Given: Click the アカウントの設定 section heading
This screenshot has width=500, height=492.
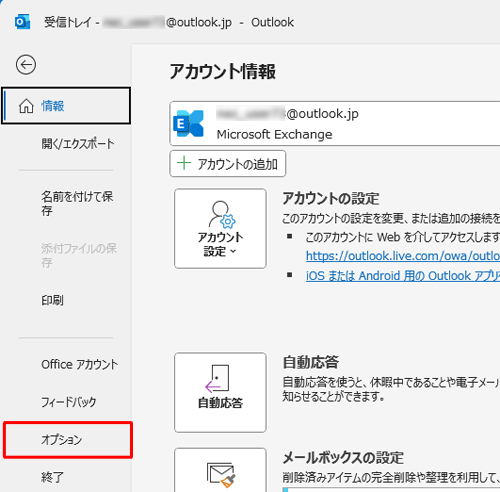Looking at the screenshot, I should point(331,198).
